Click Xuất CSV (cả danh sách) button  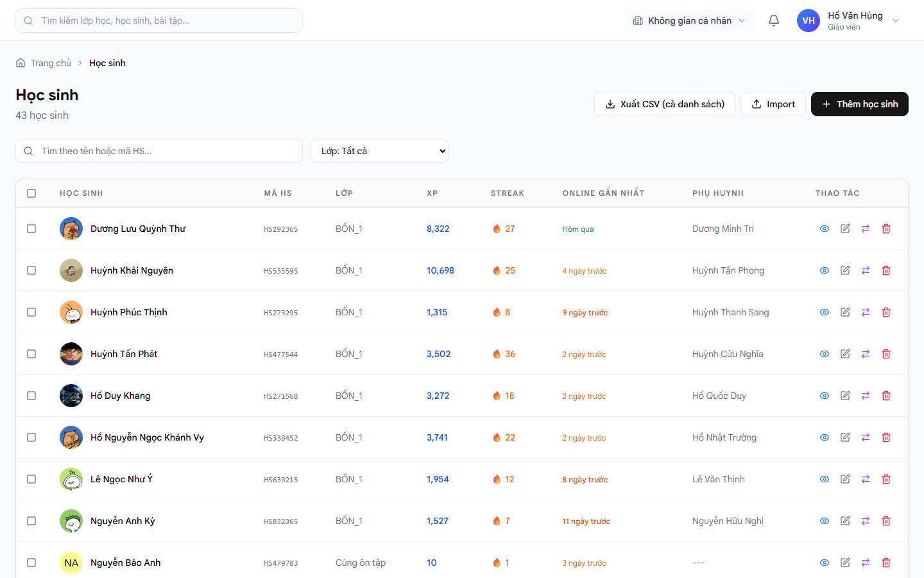[665, 104]
